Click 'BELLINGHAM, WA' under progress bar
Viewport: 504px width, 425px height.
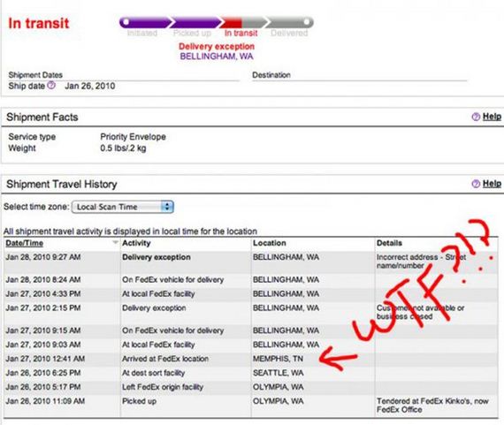pos(217,57)
